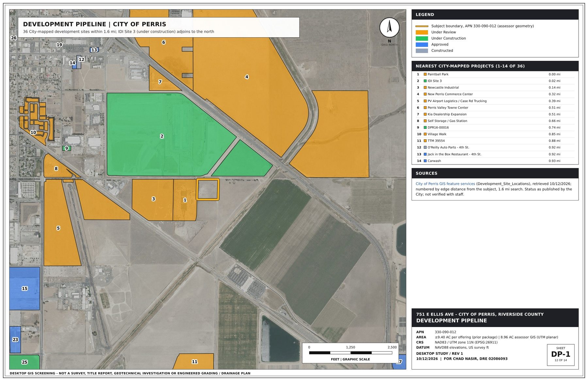Screen dimensions: 588x381
Task: Select map site label 3
Action: click(x=153, y=199)
